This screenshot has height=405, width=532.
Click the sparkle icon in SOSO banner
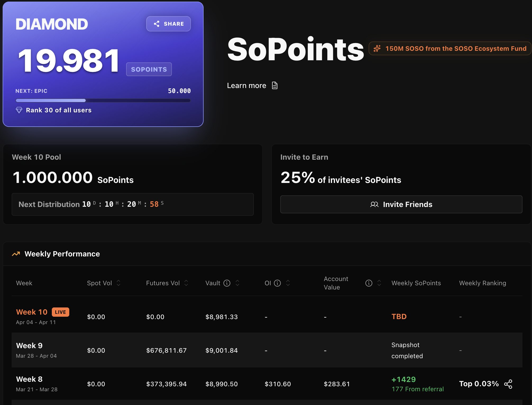coord(377,48)
